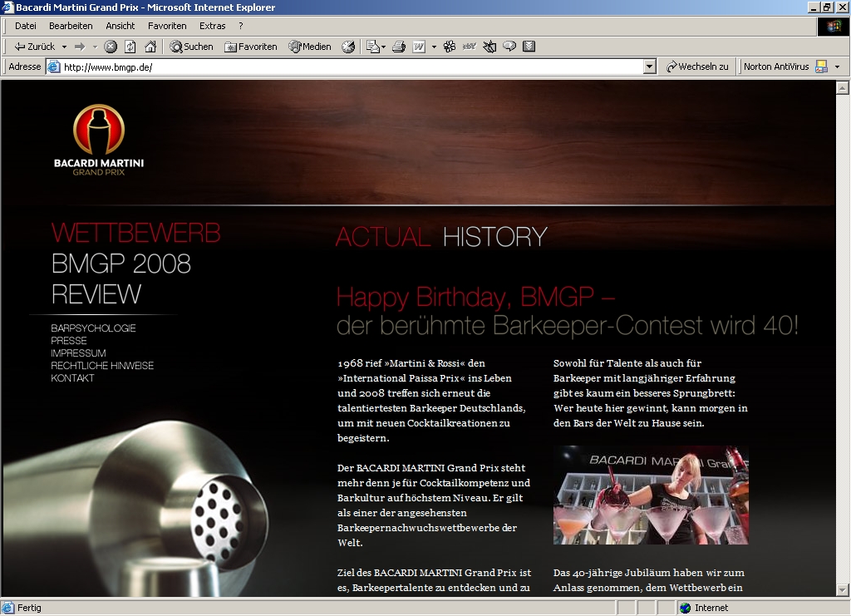The height and width of the screenshot is (616, 851).
Task: Switch to the HISTORY section
Action: (494, 238)
